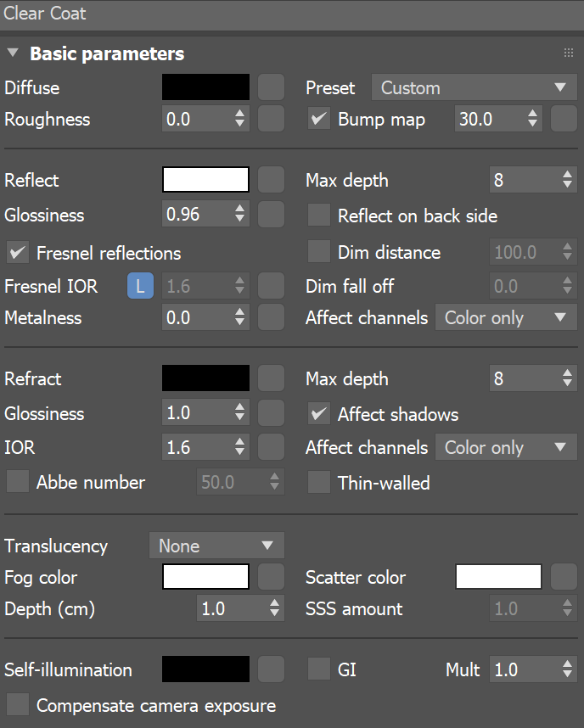The height and width of the screenshot is (728, 584).
Task: Click the Metalness map slot button
Action: pyautogui.click(x=271, y=317)
